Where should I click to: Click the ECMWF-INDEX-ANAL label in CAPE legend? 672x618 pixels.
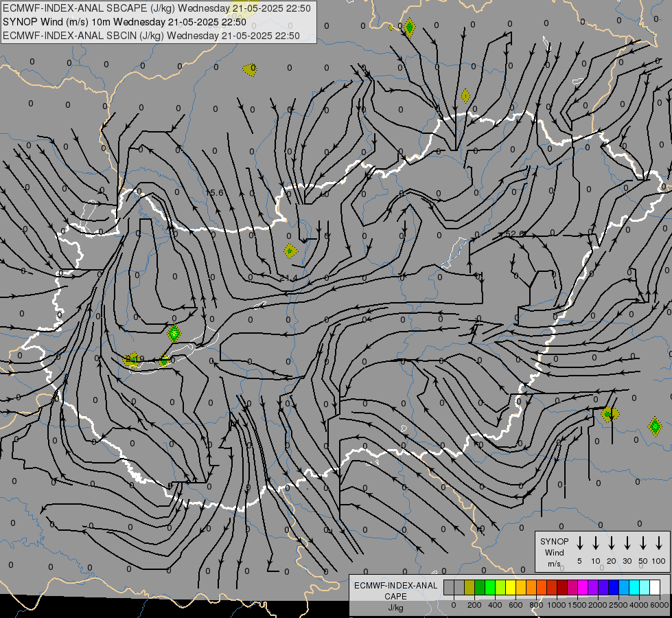395,586
